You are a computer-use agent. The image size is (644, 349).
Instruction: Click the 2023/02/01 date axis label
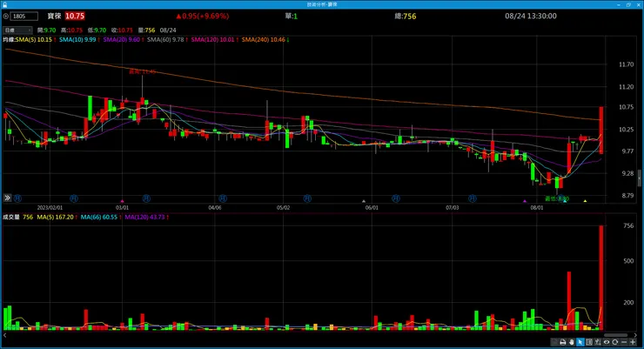pyautogui.click(x=50, y=208)
